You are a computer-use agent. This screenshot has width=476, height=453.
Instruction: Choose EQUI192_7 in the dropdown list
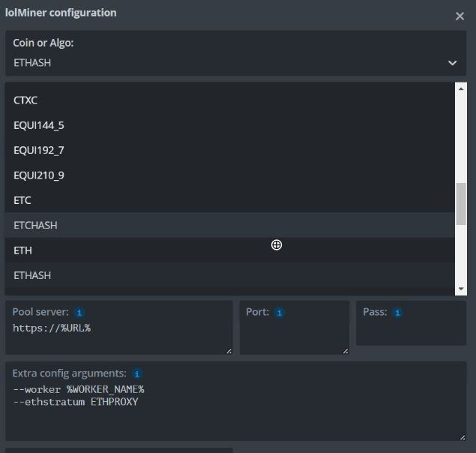click(x=229, y=150)
